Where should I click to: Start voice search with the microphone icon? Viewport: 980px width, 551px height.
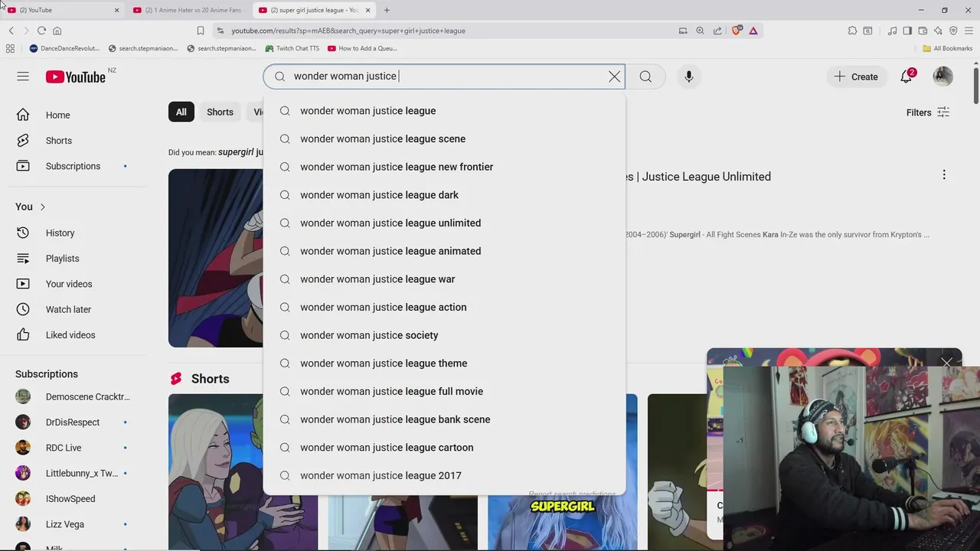pos(688,77)
